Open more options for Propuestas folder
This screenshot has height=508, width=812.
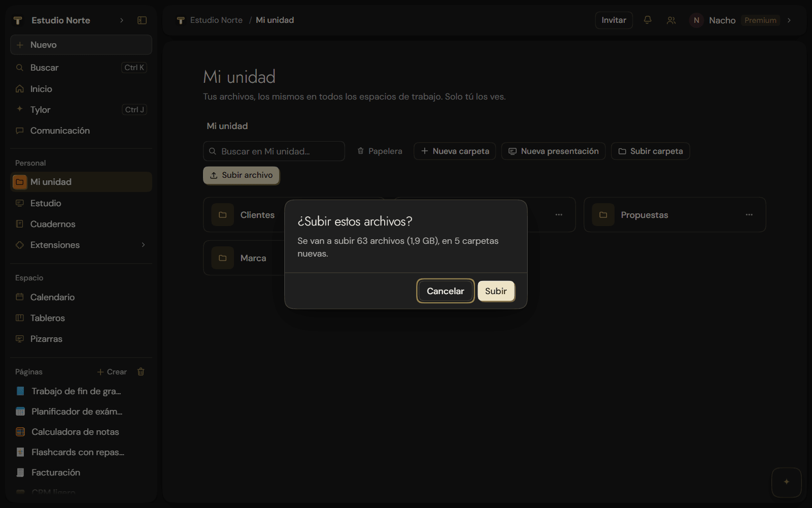click(749, 215)
